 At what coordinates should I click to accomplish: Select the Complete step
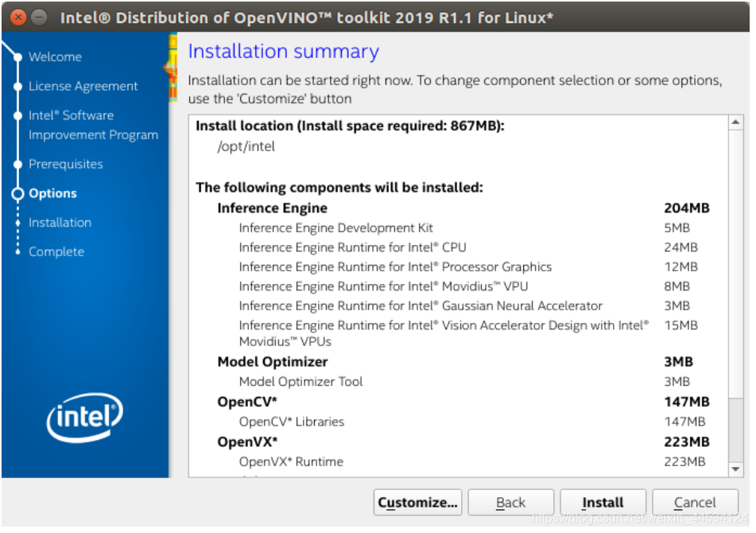point(56,253)
